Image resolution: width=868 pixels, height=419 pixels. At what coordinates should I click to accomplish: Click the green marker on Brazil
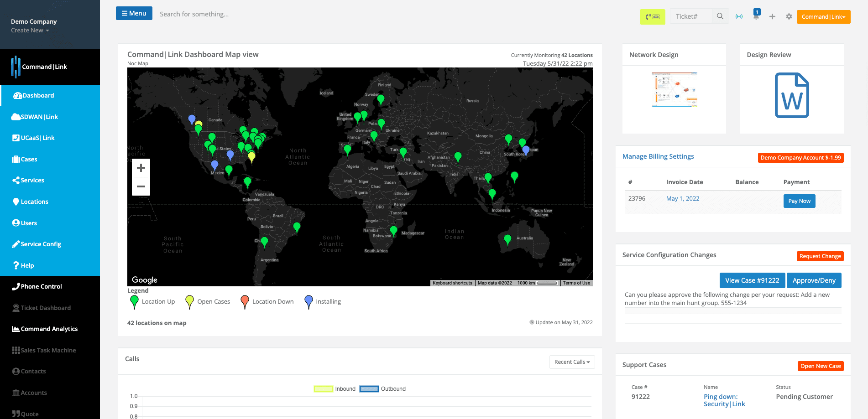[x=297, y=228]
